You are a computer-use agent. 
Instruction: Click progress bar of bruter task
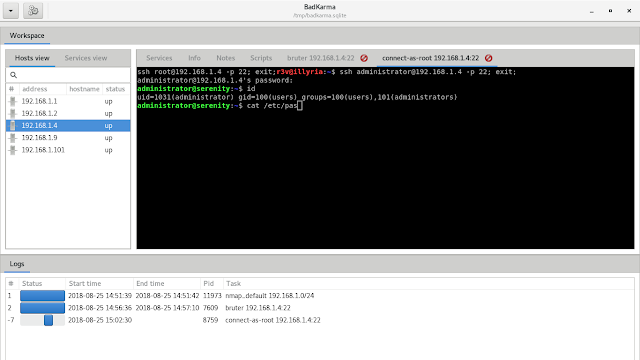42,308
